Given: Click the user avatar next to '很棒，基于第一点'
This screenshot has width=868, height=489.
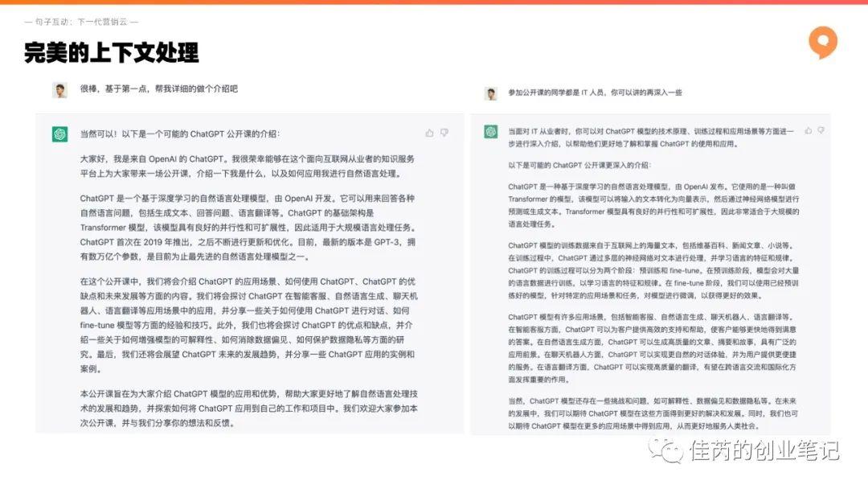Looking at the screenshot, I should 59,90.
